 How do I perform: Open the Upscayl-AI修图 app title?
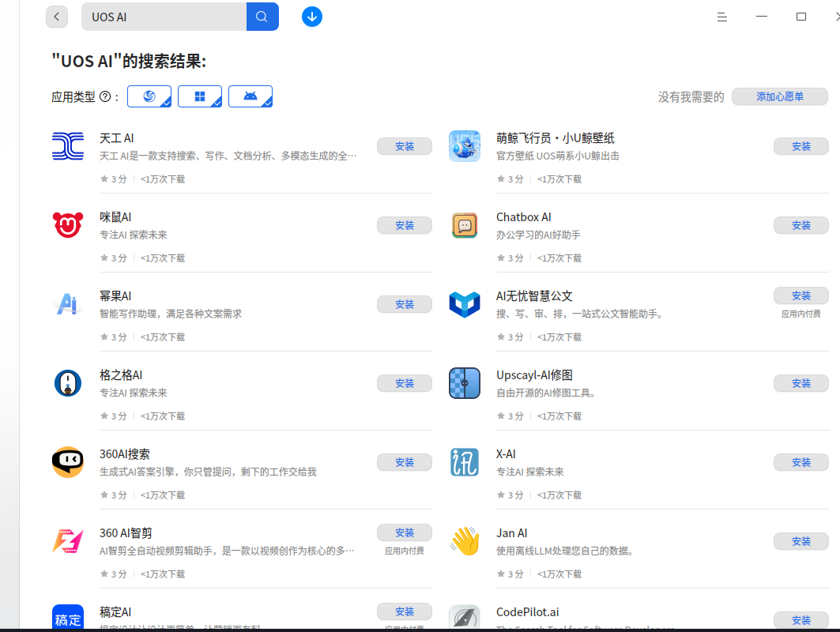pos(535,375)
